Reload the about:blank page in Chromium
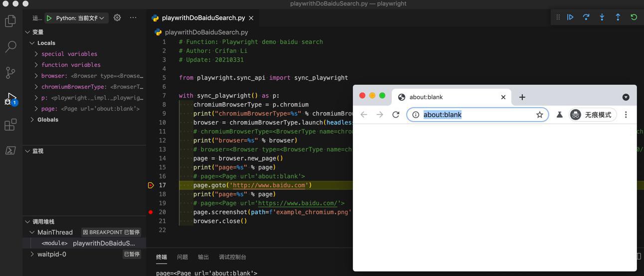Viewport: 644px width, 276px height. point(396,115)
